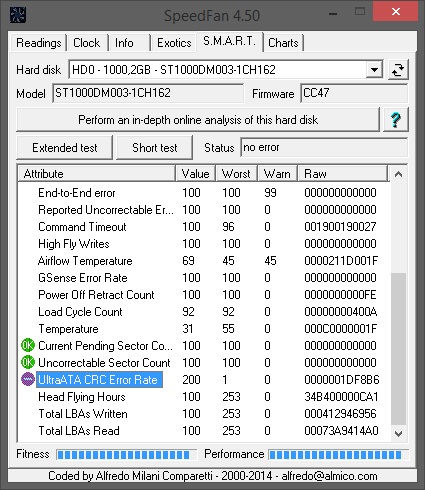Select the GSense Error Rate attribute

(83, 278)
